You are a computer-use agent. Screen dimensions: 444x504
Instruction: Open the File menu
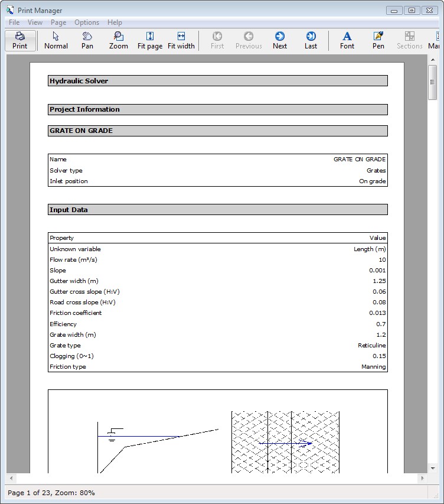(x=14, y=22)
